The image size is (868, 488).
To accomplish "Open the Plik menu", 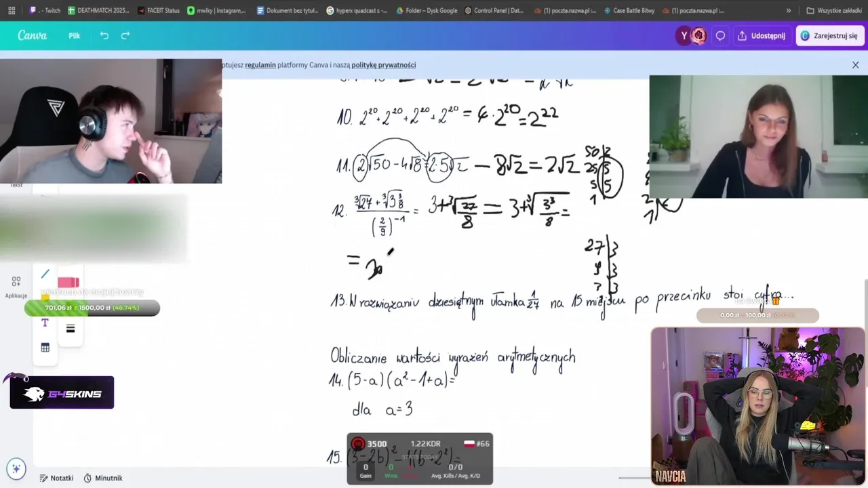I will 74,36.
